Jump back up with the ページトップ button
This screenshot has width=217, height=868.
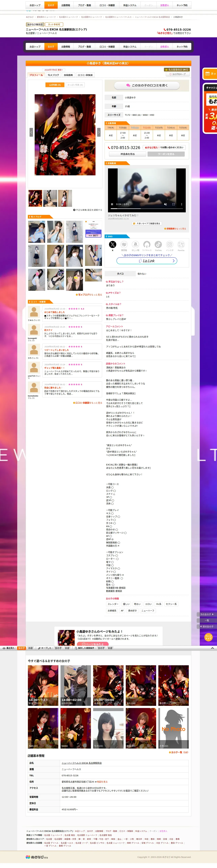click(x=209, y=637)
